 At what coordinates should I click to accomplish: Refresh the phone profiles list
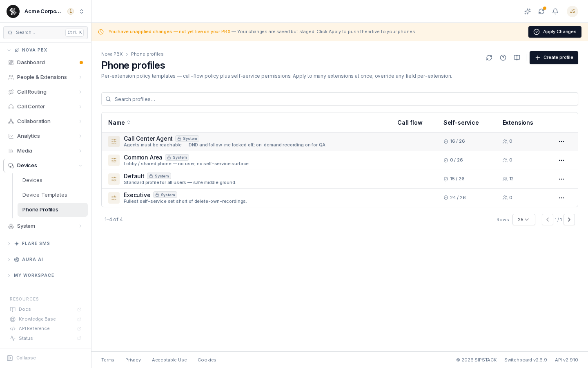click(x=489, y=58)
